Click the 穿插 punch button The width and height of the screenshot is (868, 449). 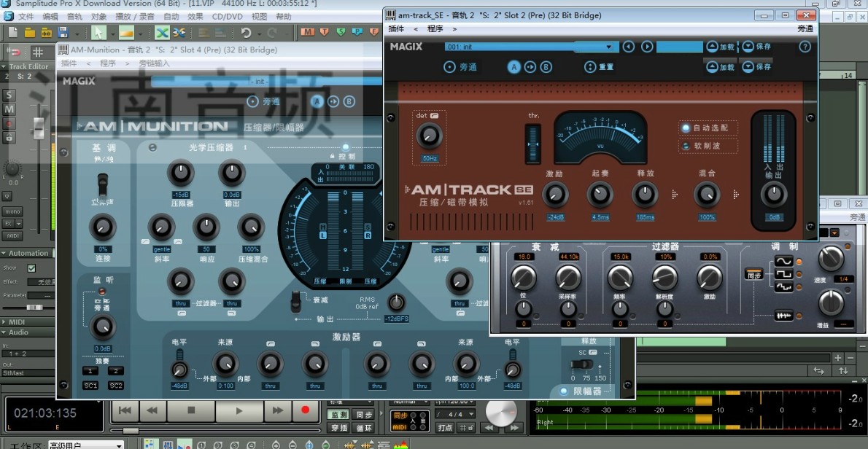[x=338, y=427]
